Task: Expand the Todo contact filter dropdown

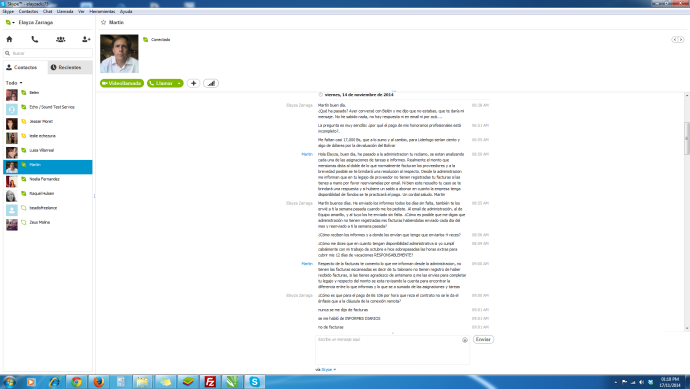Action: coord(14,83)
